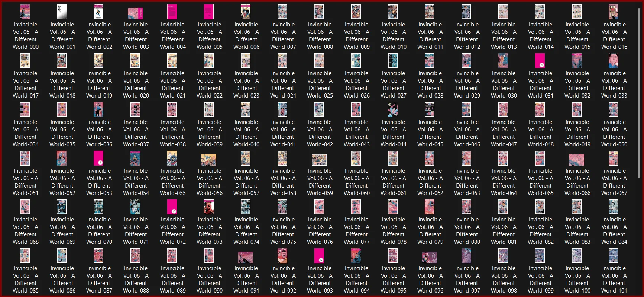Click the World-059 file icon

(319, 160)
